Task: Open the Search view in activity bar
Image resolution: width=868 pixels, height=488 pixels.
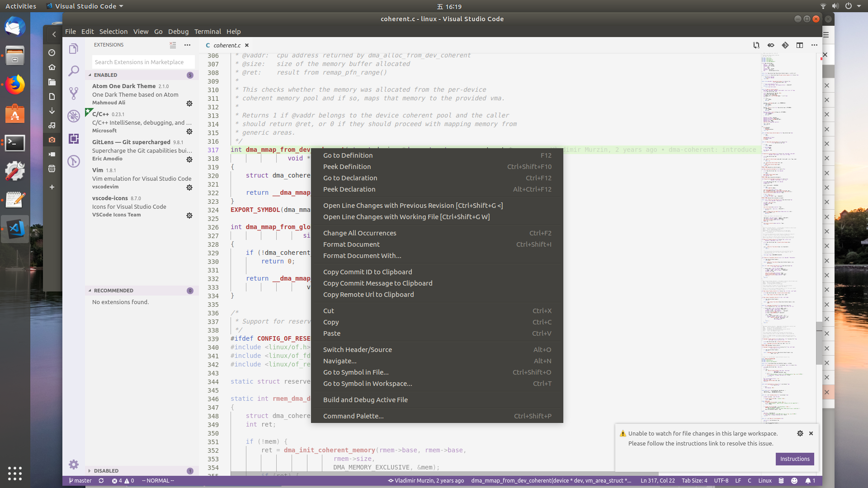Action: pyautogui.click(x=74, y=71)
